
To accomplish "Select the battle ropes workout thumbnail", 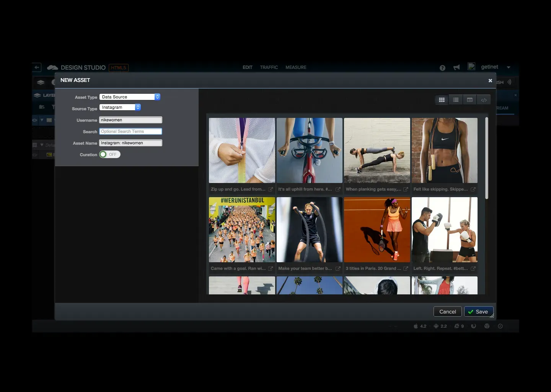I will coord(310,230).
